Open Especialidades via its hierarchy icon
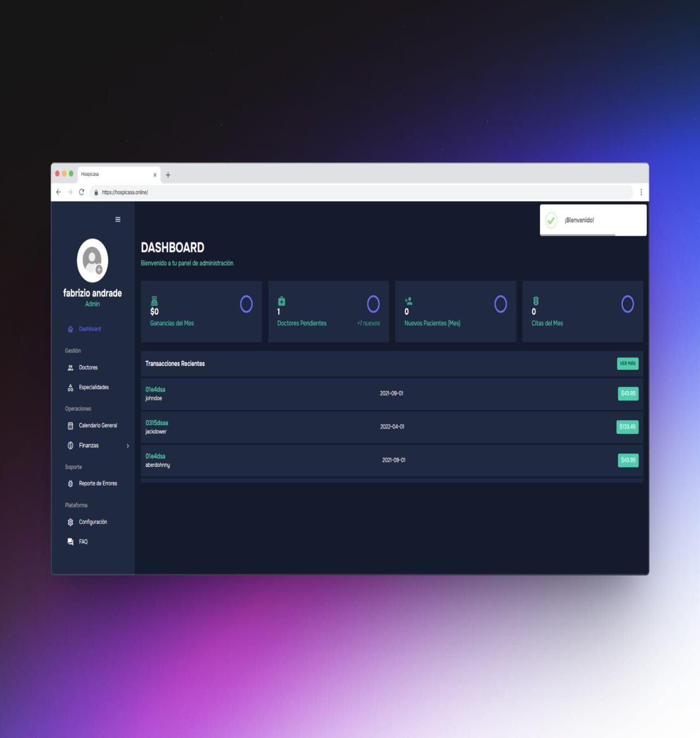700x738 pixels. tap(70, 387)
